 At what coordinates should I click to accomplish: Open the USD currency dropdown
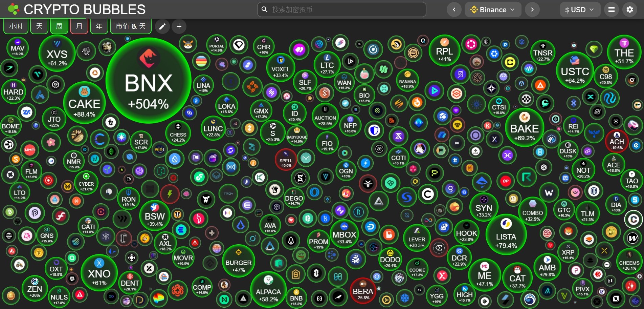(x=580, y=9)
